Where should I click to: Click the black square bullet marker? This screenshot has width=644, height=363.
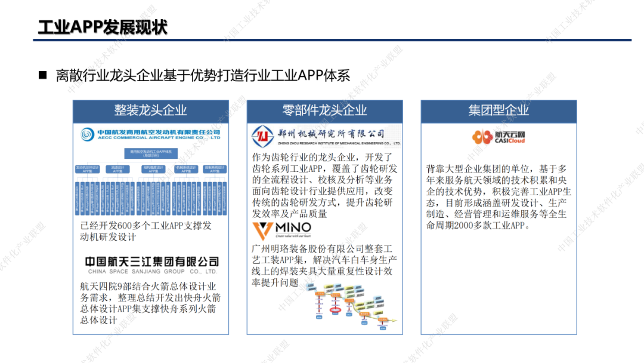(x=43, y=75)
